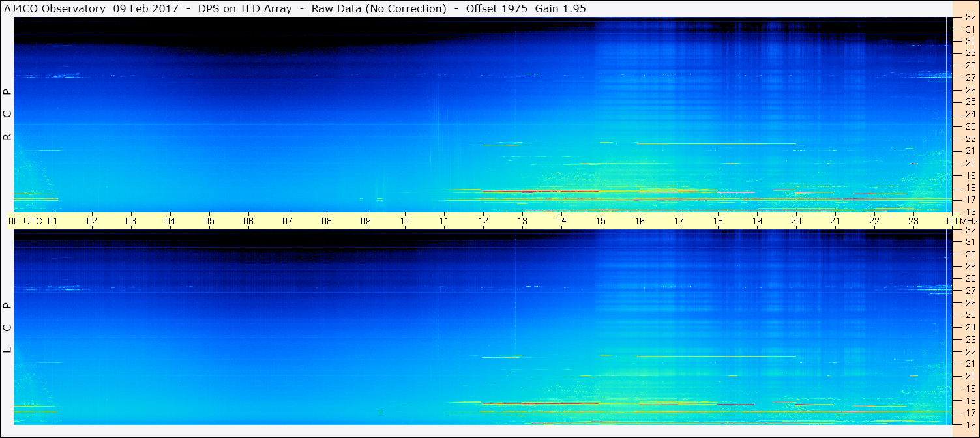Viewport: 980px width, 438px height.
Task: Click the MHz label on time axis
Action: pos(968,221)
